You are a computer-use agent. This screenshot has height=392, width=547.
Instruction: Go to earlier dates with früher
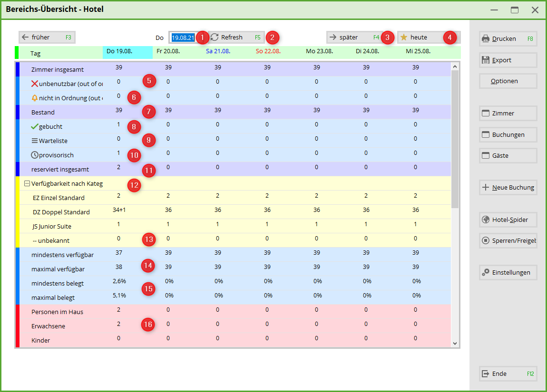(x=47, y=38)
